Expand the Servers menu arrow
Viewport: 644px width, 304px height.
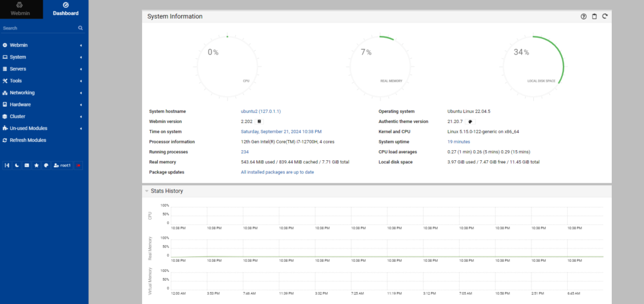81,69
